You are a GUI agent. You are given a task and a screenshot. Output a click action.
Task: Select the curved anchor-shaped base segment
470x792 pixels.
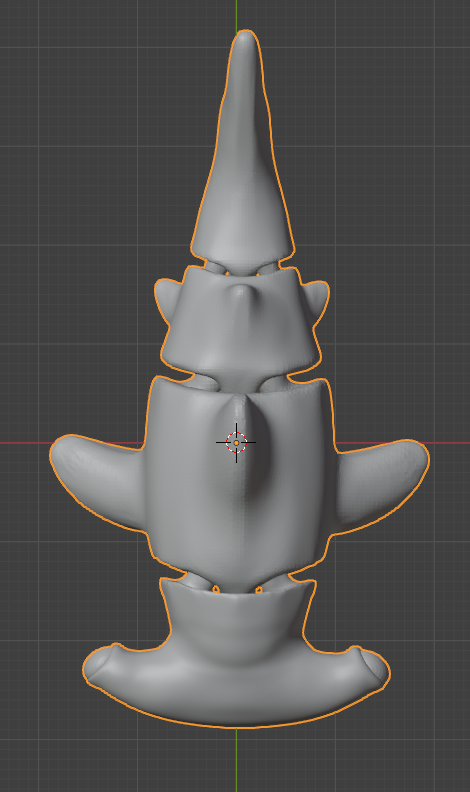[236, 654]
